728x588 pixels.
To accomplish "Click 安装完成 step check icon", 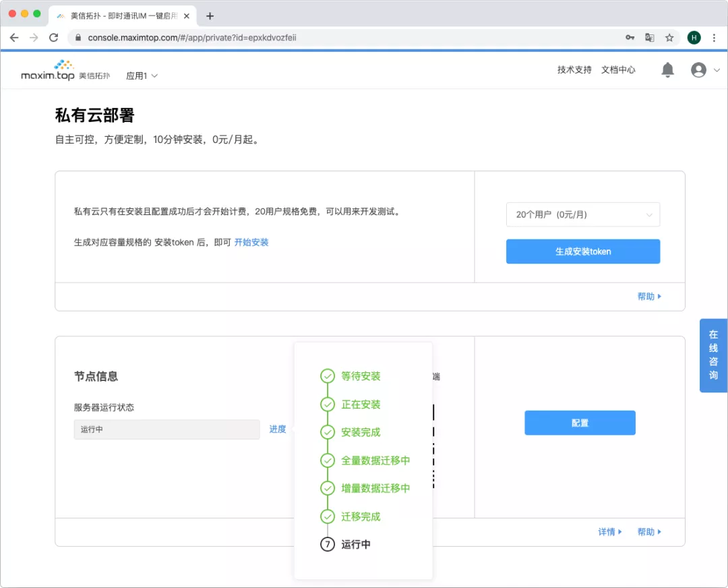I will point(328,432).
